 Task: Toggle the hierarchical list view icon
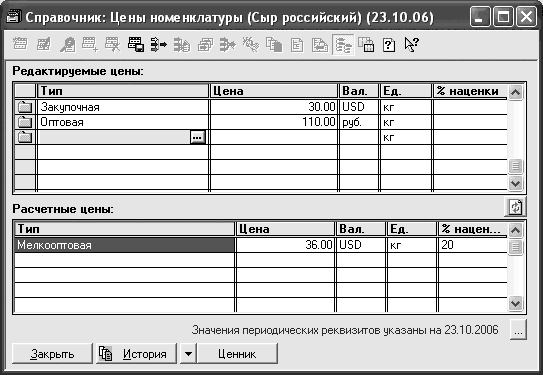click(343, 45)
